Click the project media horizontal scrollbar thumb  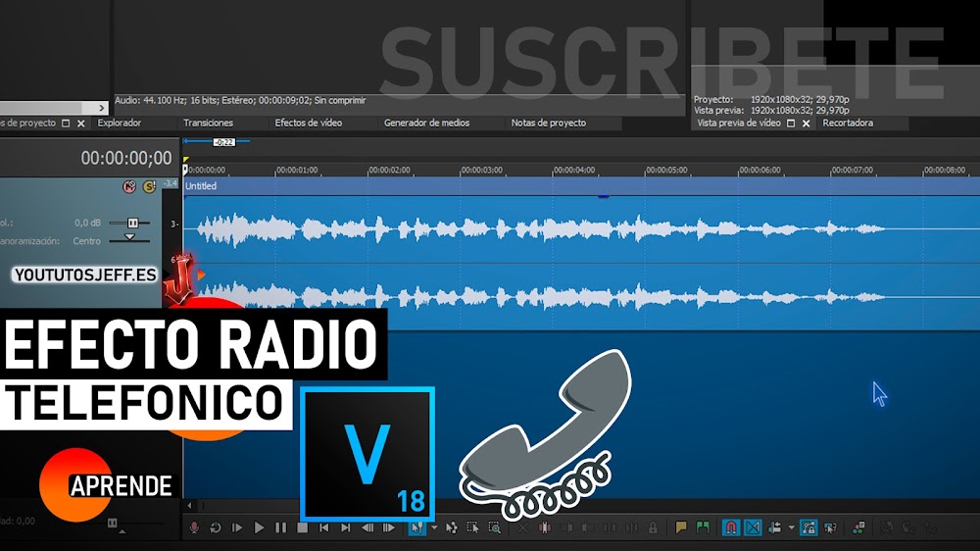pos(41,108)
